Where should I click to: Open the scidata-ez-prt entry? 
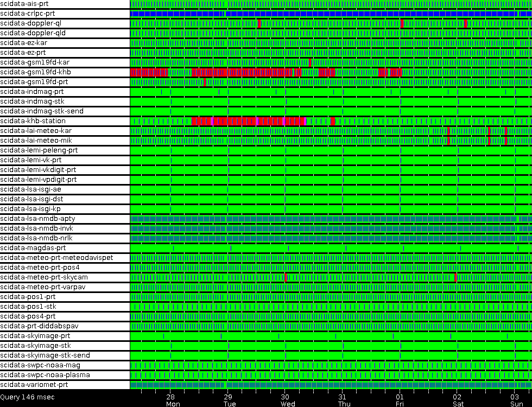[x=23, y=53]
